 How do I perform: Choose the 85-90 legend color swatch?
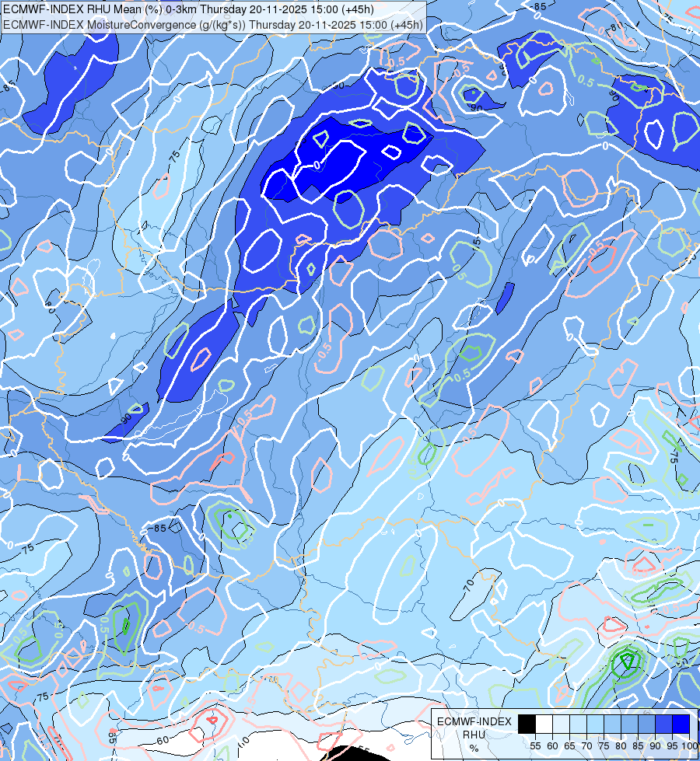646,724
